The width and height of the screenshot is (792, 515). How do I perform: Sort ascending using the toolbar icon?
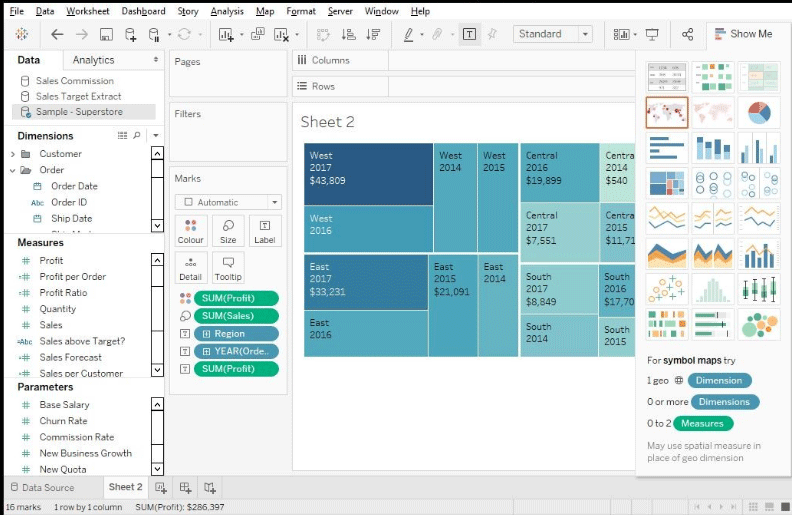(x=348, y=34)
